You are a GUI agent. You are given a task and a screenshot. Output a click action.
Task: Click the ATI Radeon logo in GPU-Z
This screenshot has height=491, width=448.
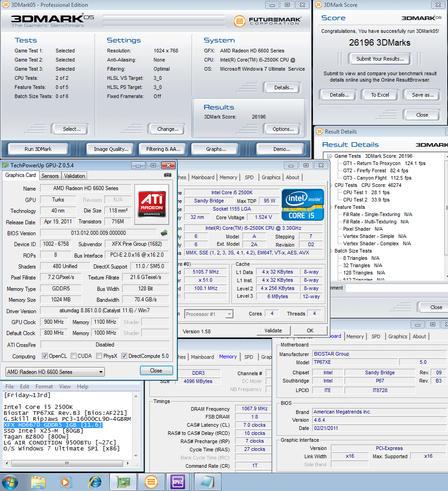(x=151, y=205)
